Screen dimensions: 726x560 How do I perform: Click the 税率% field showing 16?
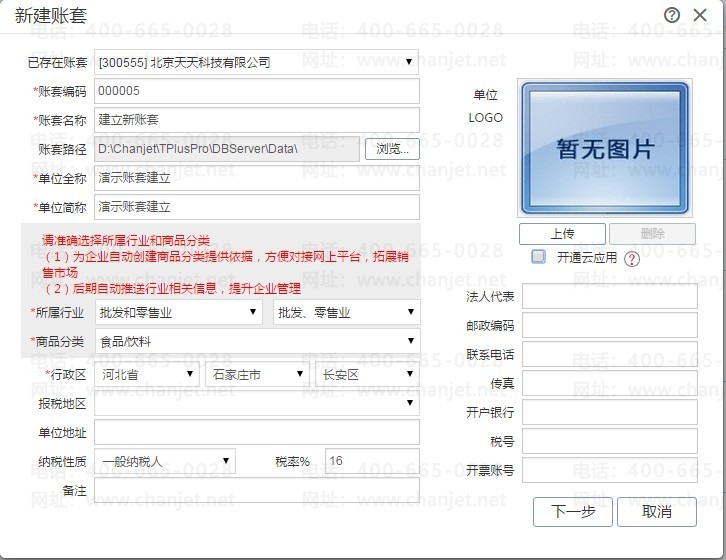pos(372,461)
